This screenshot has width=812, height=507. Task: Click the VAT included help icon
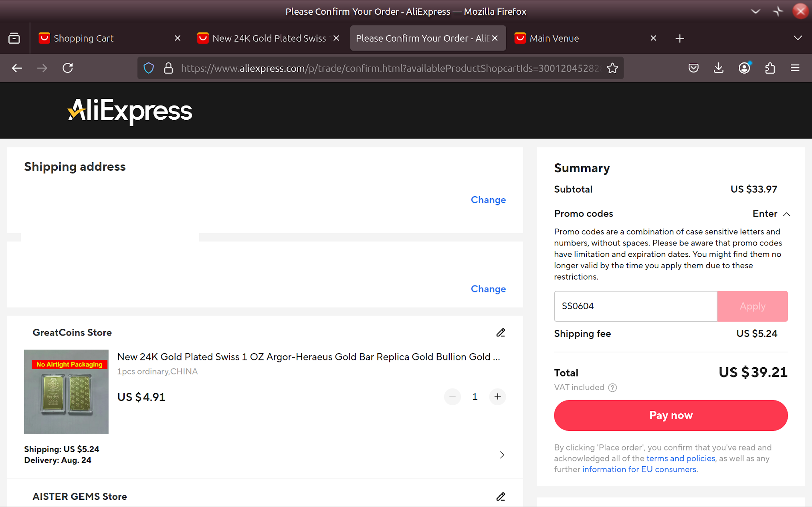click(x=612, y=388)
